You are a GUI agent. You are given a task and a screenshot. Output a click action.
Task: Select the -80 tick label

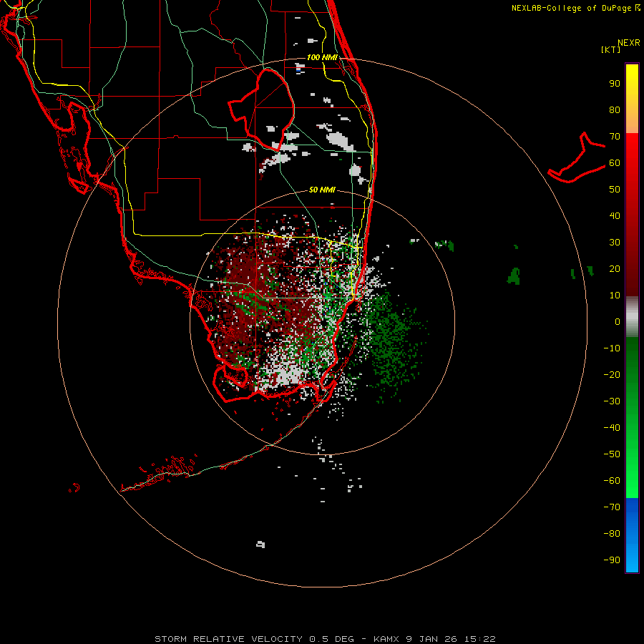[x=612, y=534]
